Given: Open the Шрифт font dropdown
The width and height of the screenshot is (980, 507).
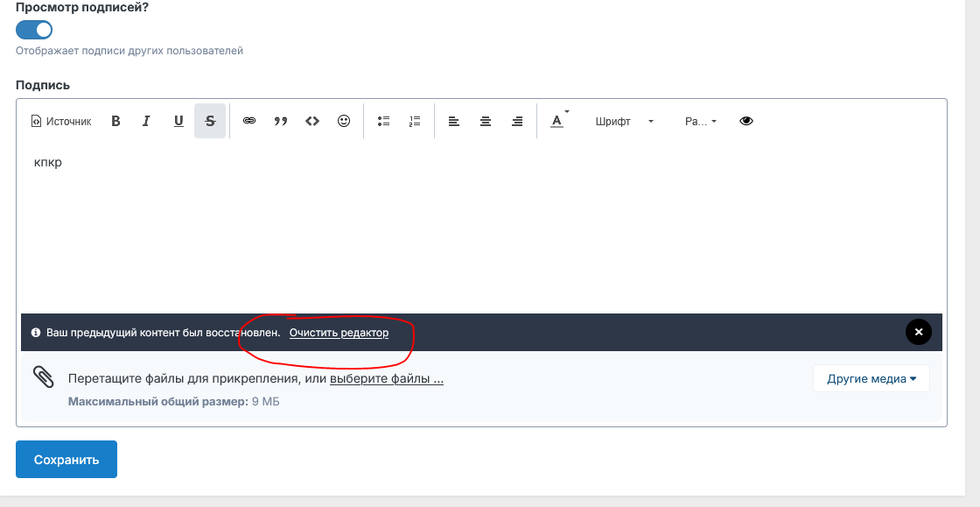Looking at the screenshot, I should point(624,122).
